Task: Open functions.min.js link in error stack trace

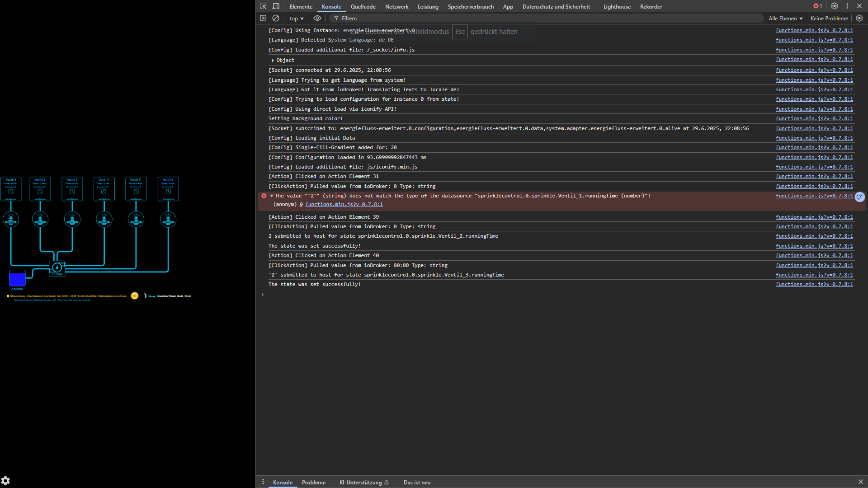Action: click(x=344, y=205)
